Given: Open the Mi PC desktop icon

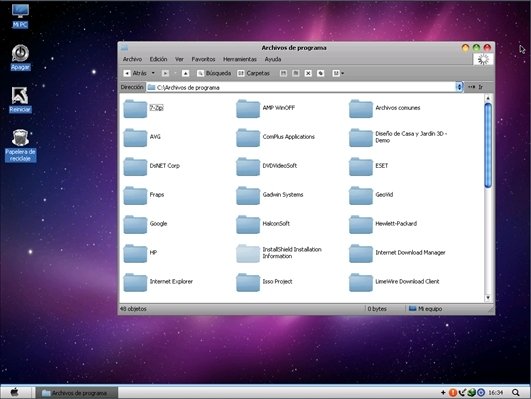Looking at the screenshot, I should (20, 16).
